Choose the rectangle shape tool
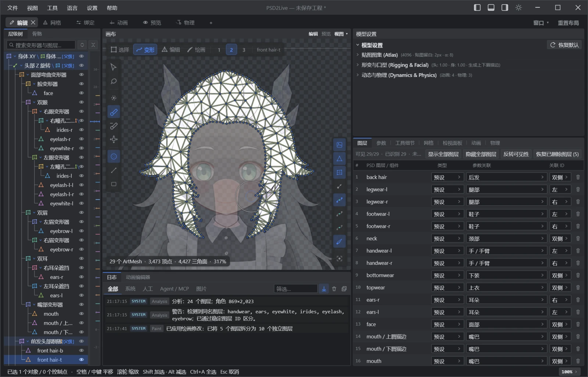The height and width of the screenshot is (377, 588). pyautogui.click(x=114, y=184)
